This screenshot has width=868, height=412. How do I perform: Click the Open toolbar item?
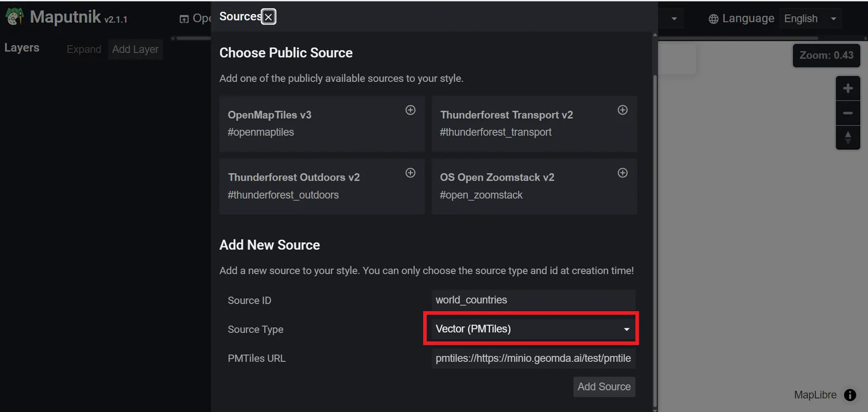click(195, 18)
